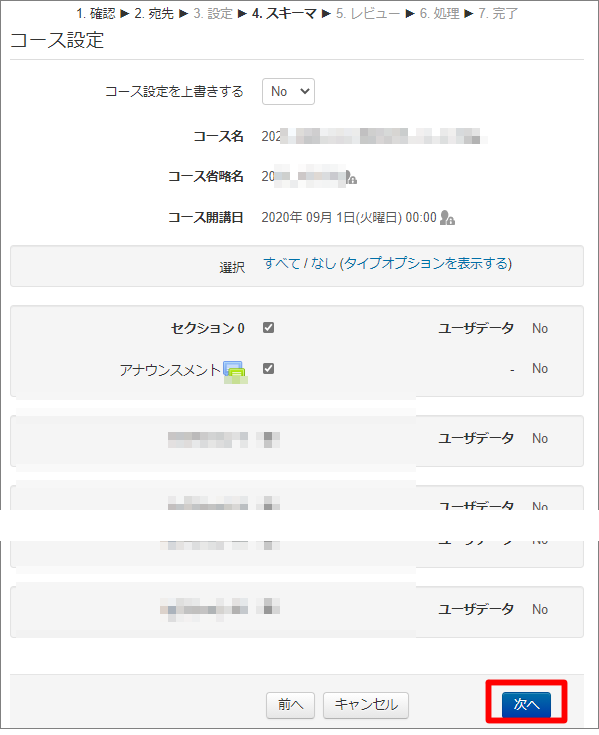
Task: Select step 1. 確認 in breadcrumb
Action: tap(96, 14)
